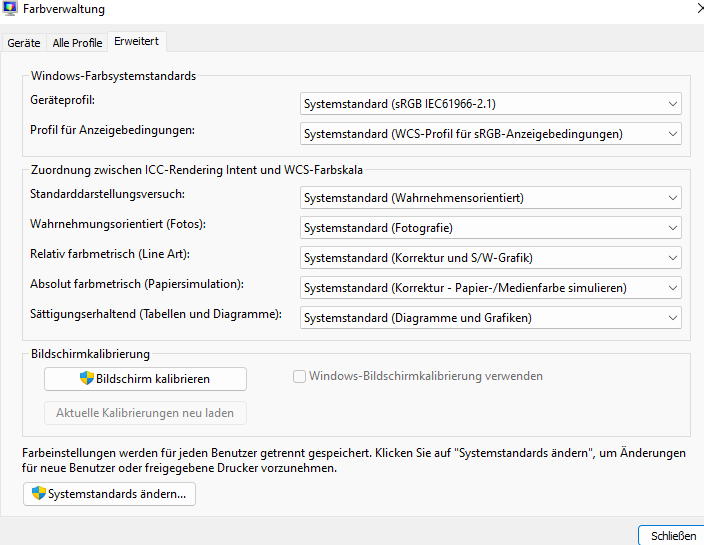Click the Geräteprofil label text

62,100
